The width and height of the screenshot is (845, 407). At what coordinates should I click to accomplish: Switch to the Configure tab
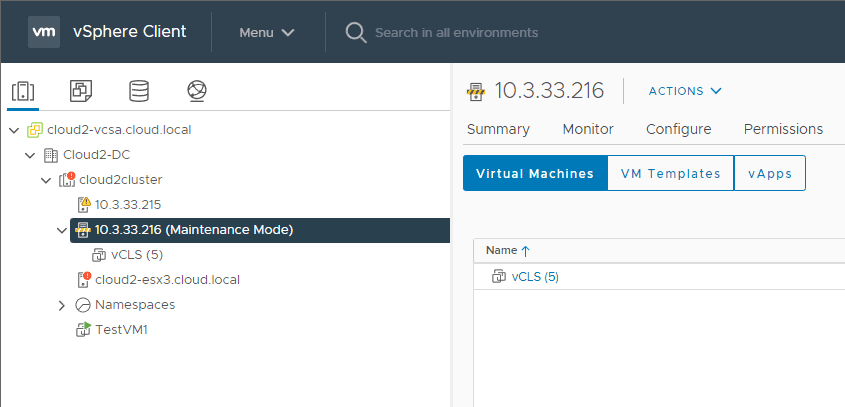click(x=678, y=129)
